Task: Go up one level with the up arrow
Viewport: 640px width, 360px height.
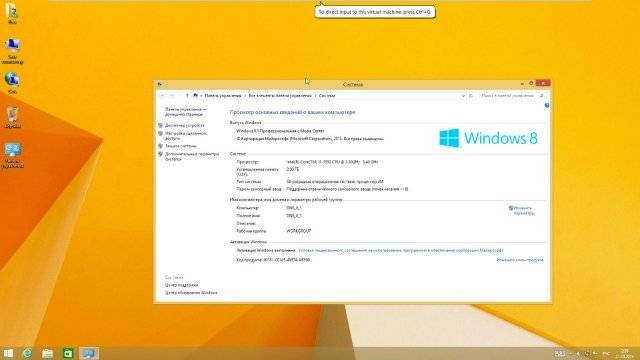Action: click(187, 96)
